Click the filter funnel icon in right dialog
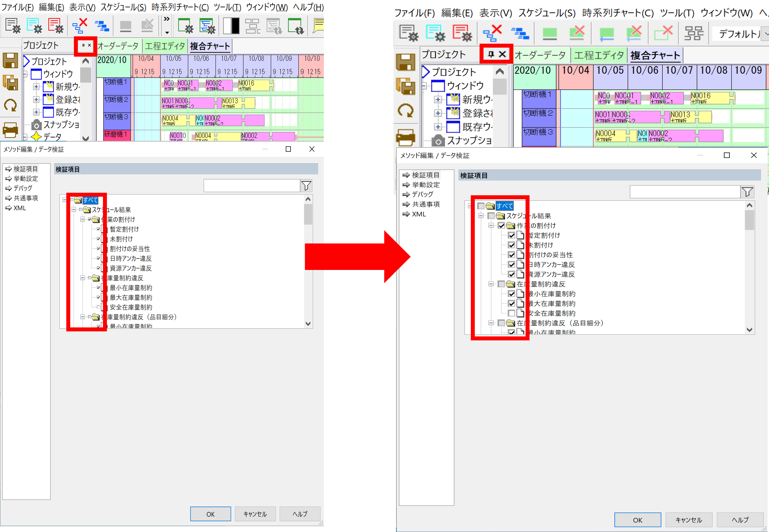The height and width of the screenshot is (532, 769). click(x=747, y=192)
